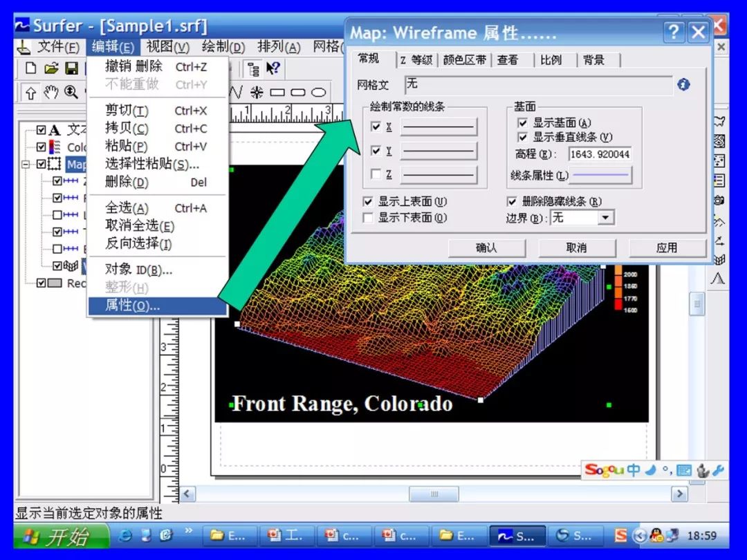Switch to the 颜色区带 tab

click(464, 60)
